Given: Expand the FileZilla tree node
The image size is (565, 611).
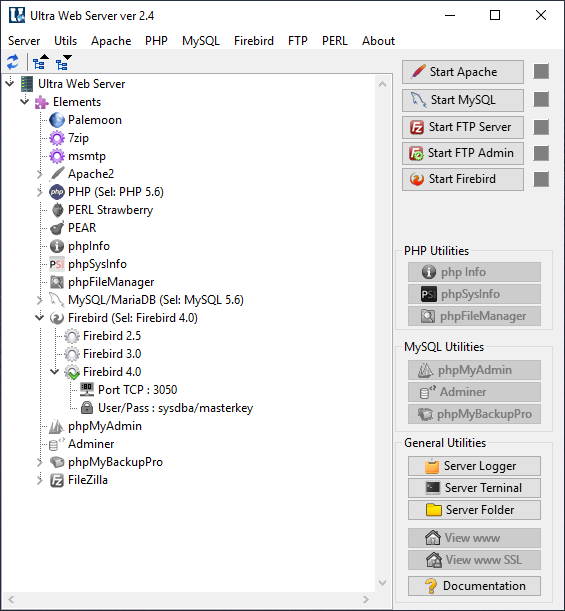Looking at the screenshot, I should pos(39,480).
